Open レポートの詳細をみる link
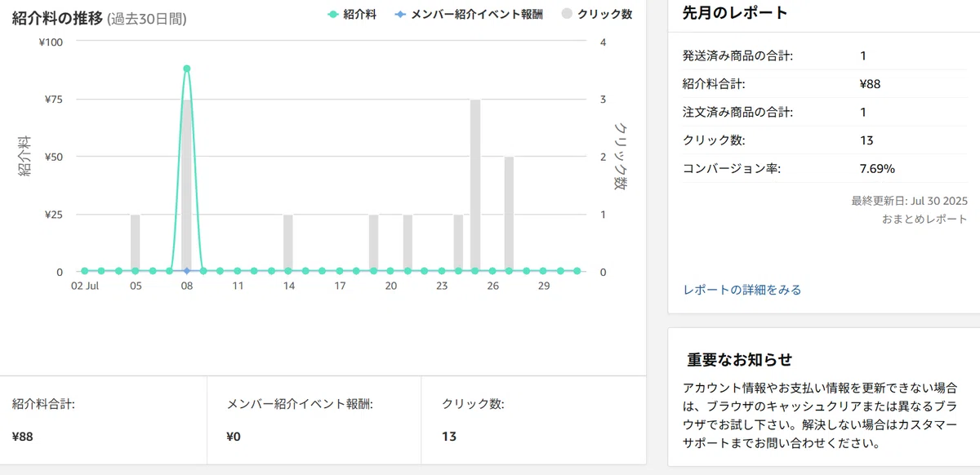 [x=742, y=290]
